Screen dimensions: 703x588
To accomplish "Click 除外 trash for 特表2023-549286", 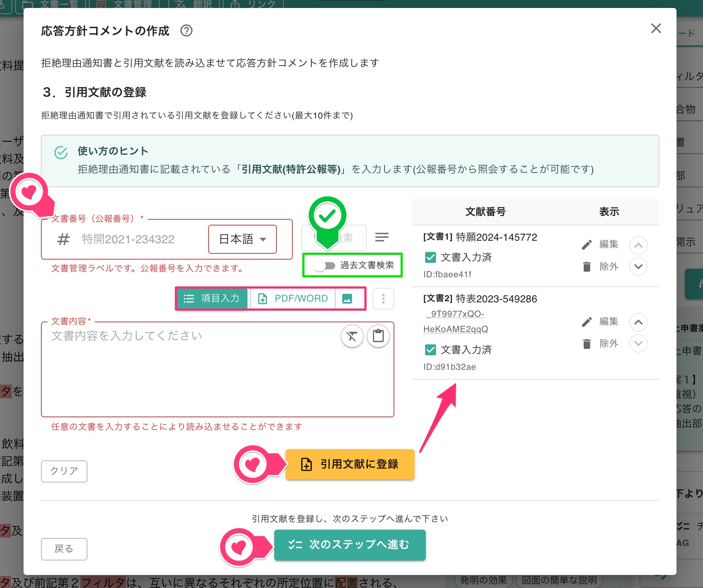I will point(600,344).
